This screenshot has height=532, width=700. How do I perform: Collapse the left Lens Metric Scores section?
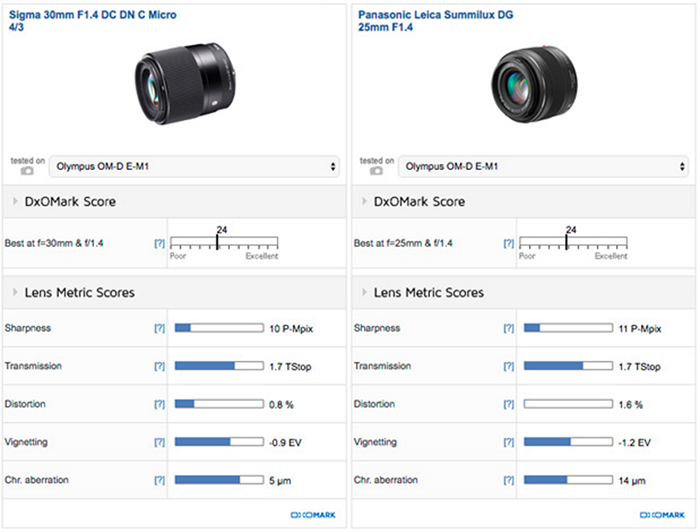(15, 293)
